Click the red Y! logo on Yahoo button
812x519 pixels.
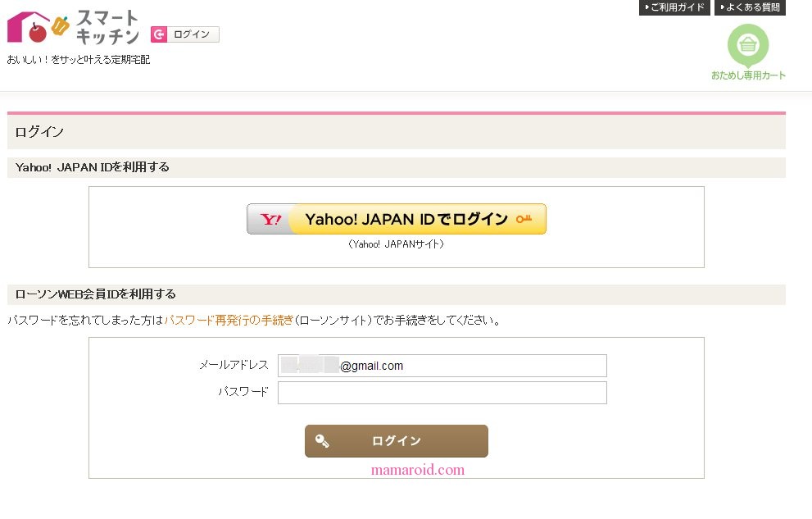tap(271, 220)
